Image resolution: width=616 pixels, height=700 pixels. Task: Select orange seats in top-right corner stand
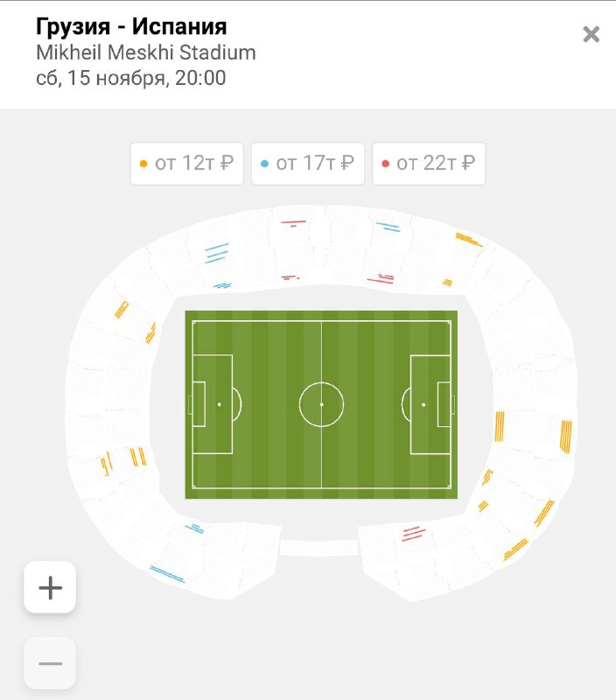[469, 240]
